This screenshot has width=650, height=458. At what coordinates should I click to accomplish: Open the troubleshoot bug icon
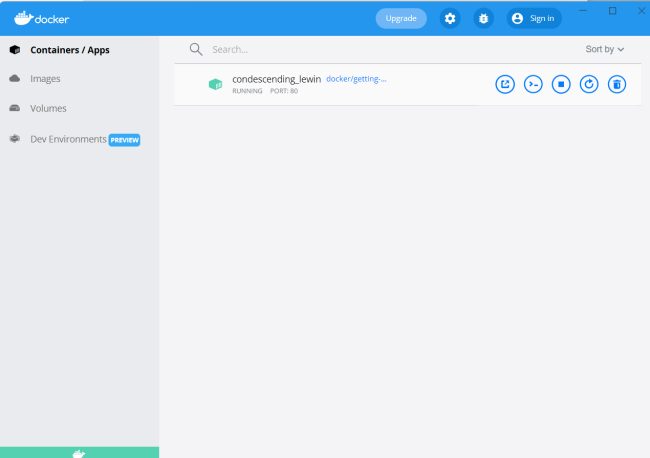point(483,18)
